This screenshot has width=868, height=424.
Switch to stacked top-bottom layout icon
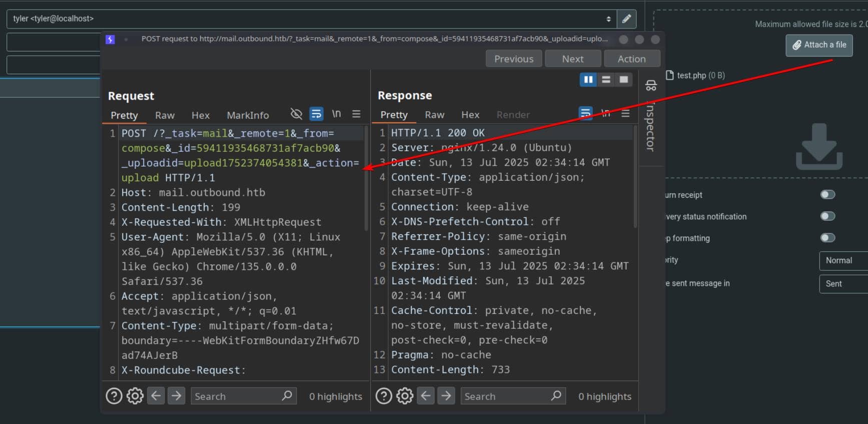click(x=606, y=80)
